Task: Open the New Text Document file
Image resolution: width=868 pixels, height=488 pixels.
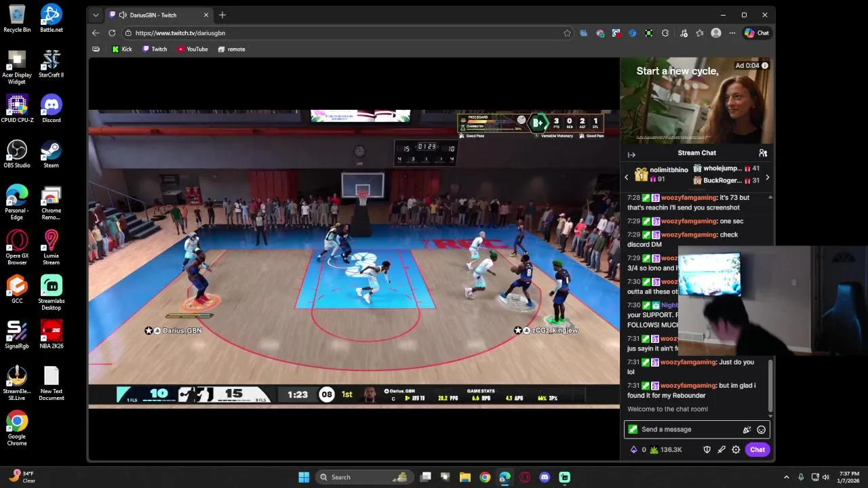Action: click(x=51, y=383)
